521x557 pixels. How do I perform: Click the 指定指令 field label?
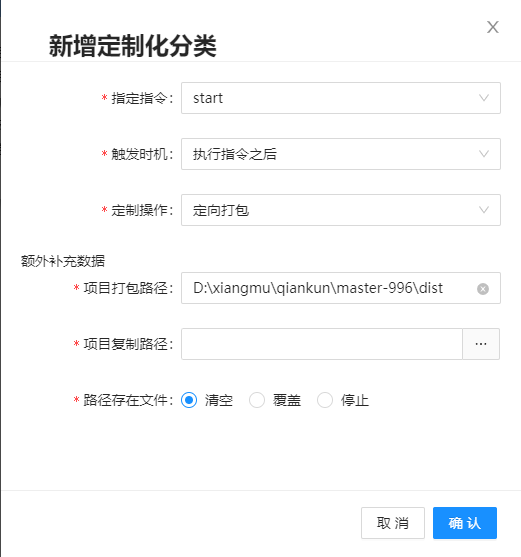[x=139, y=98]
